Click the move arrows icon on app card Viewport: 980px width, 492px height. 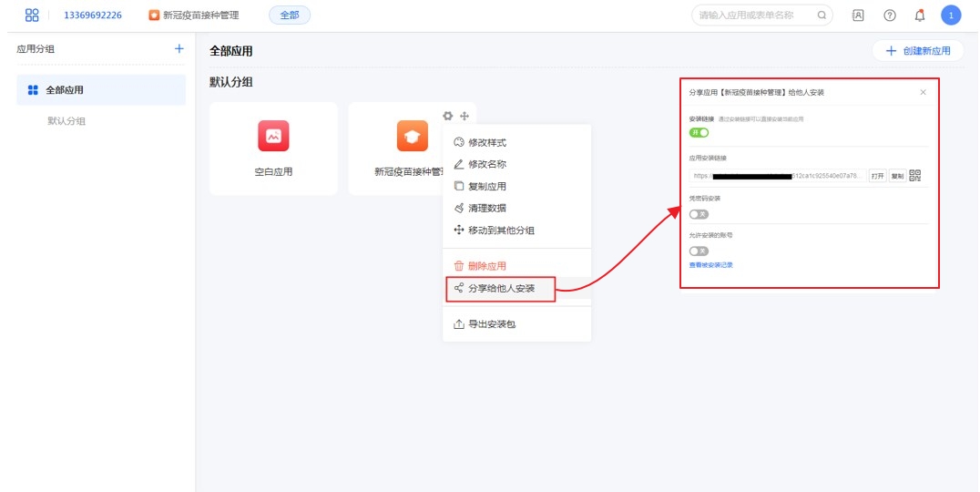click(464, 116)
